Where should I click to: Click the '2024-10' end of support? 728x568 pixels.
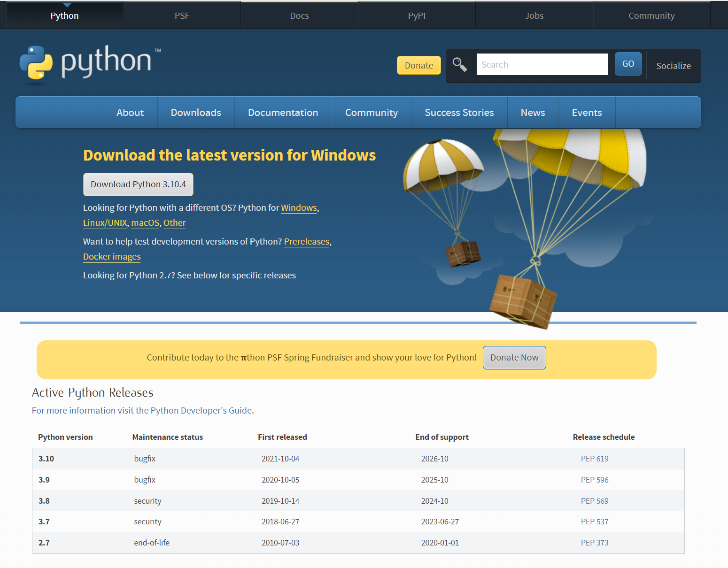point(435,501)
